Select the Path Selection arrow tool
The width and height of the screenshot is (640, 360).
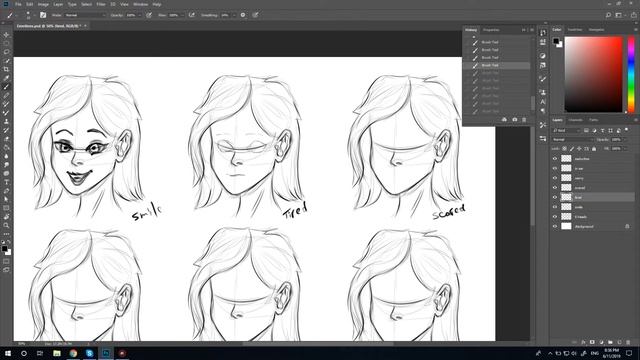[x=6, y=199]
